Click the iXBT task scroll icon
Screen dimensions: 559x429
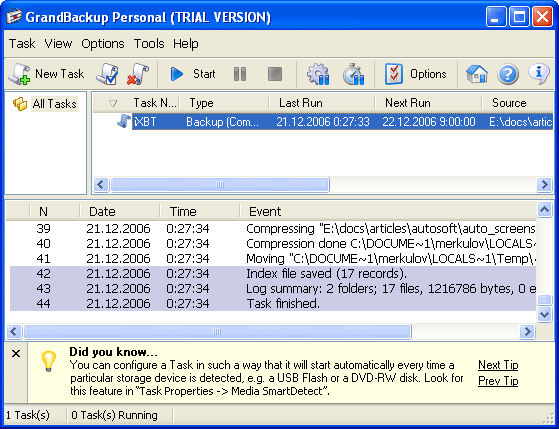[x=124, y=122]
